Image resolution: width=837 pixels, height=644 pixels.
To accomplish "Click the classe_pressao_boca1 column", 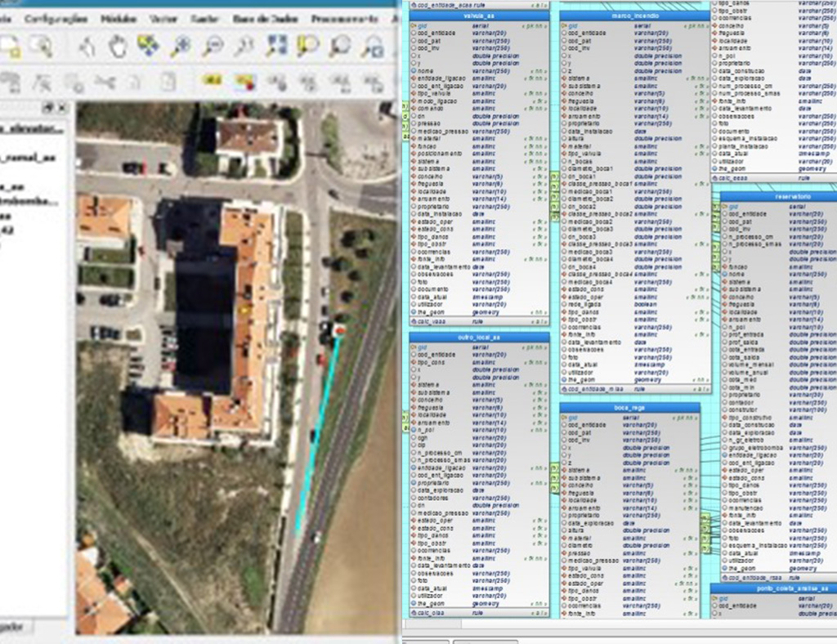I will click(635, 184).
